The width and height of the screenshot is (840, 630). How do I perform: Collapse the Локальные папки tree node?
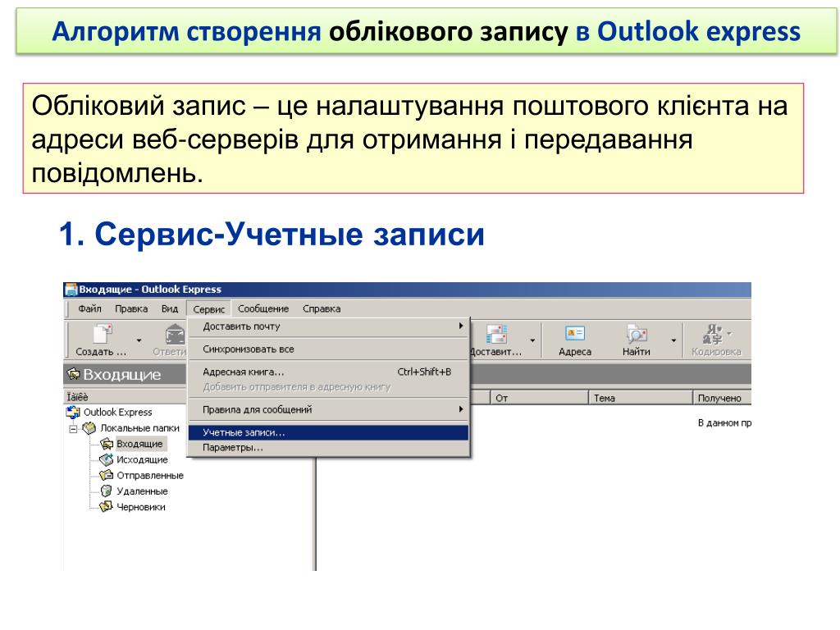tap(73, 428)
